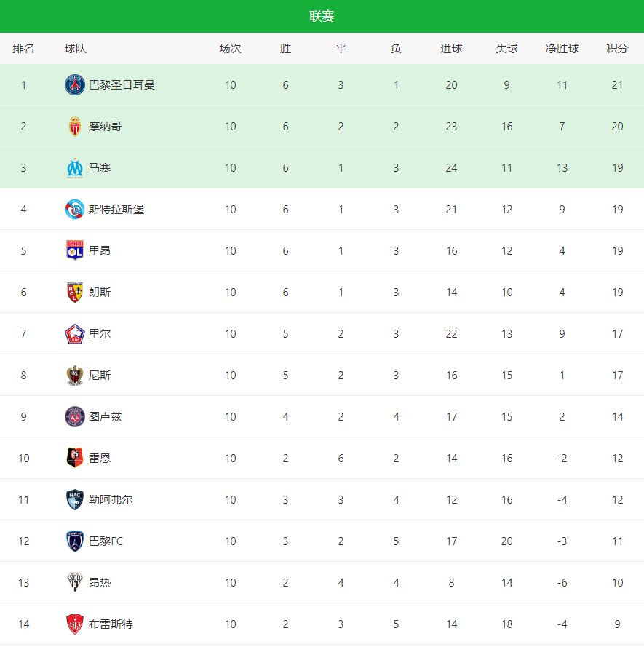Open the 布雷斯特 team name link
This screenshot has height=647, width=644.
coord(111,624)
